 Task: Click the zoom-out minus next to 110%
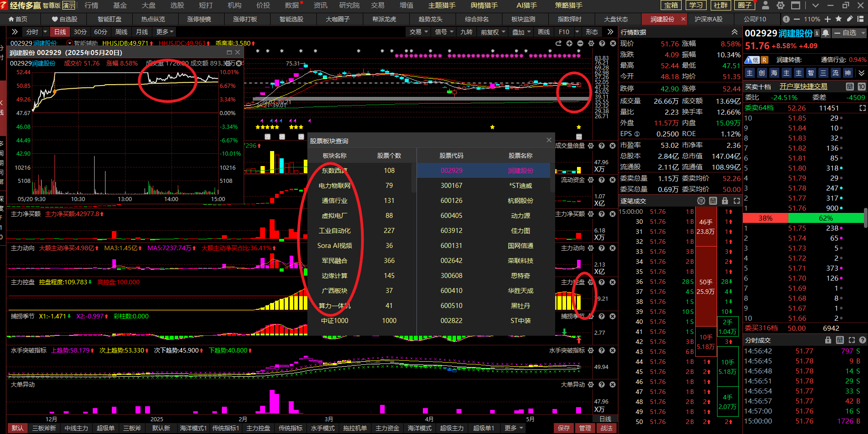tap(797, 19)
